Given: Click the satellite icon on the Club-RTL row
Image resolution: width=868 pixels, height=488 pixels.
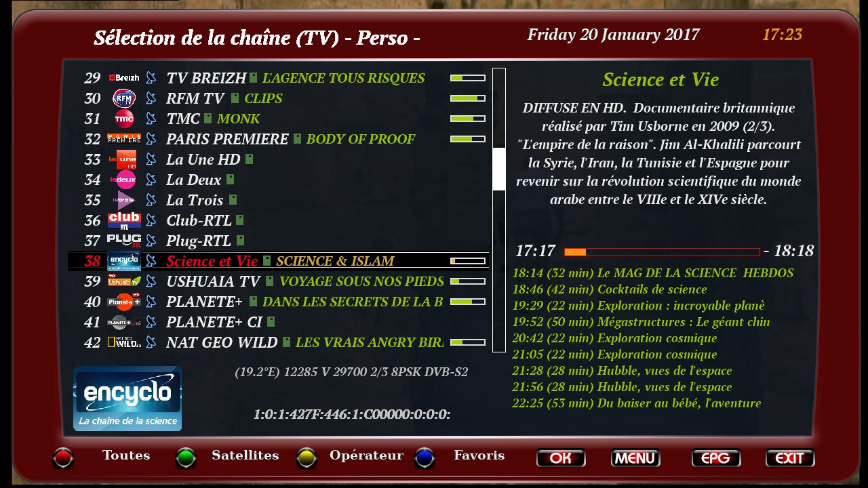Looking at the screenshot, I should 151,220.
